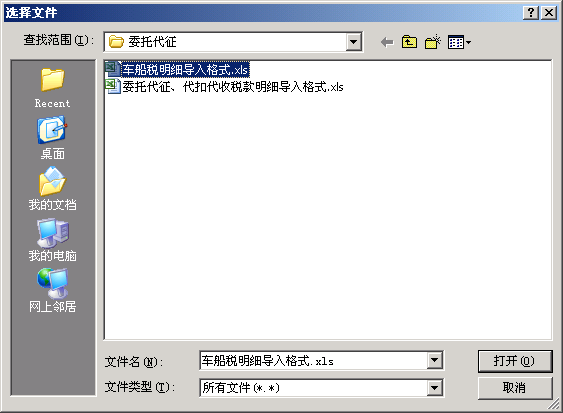Viewport: 563px width, 413px height.
Task: Click the 所有文件 (*.*) type field
Action: (313, 388)
